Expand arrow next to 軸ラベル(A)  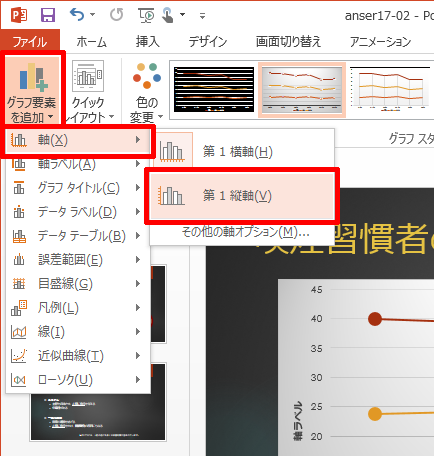[138, 164]
